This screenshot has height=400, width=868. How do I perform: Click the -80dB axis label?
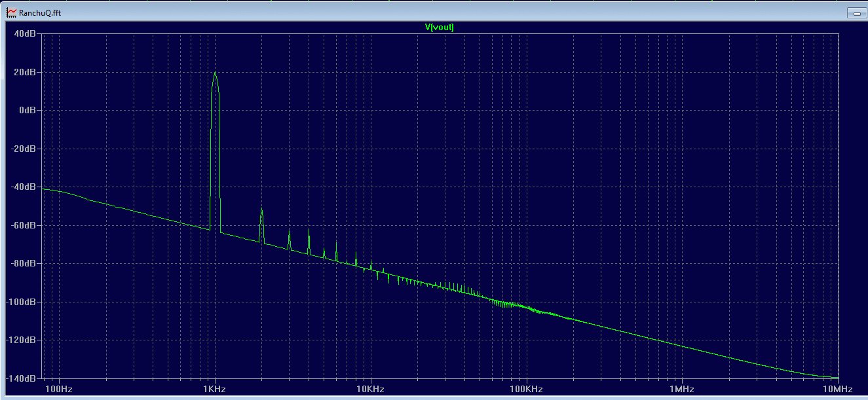coord(24,263)
